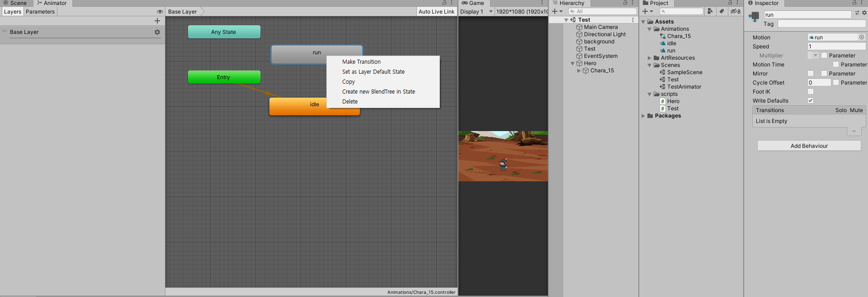868x297 pixels.
Task: Click the Project create plus button
Action: (x=647, y=11)
